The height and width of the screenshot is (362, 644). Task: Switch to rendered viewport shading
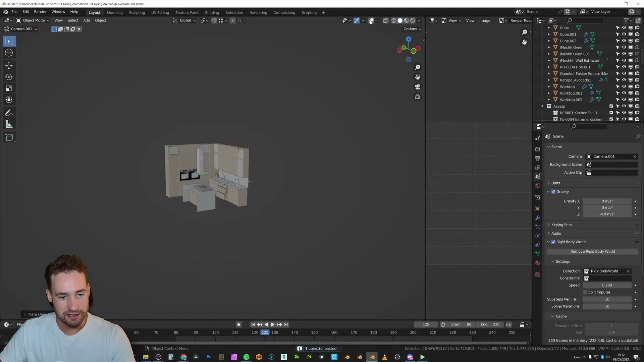tap(413, 20)
